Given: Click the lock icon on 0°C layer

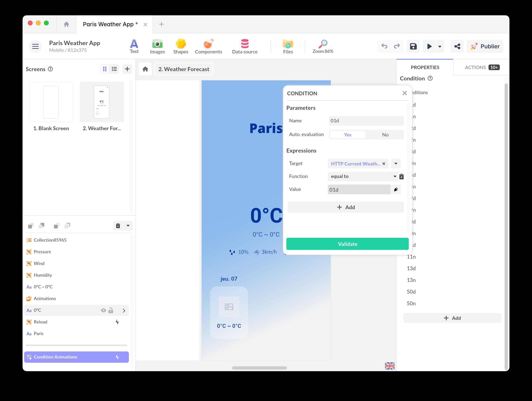Looking at the screenshot, I should tap(111, 310).
